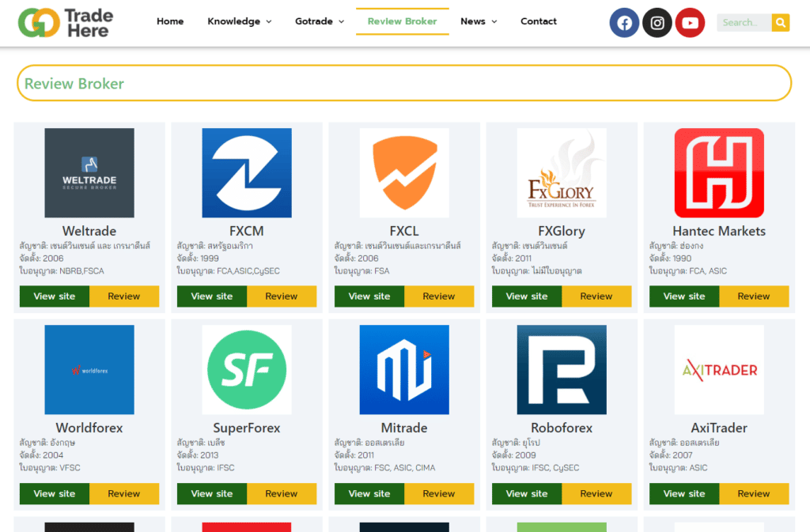
Task: Click the Mitrade broker name
Action: [404, 428]
